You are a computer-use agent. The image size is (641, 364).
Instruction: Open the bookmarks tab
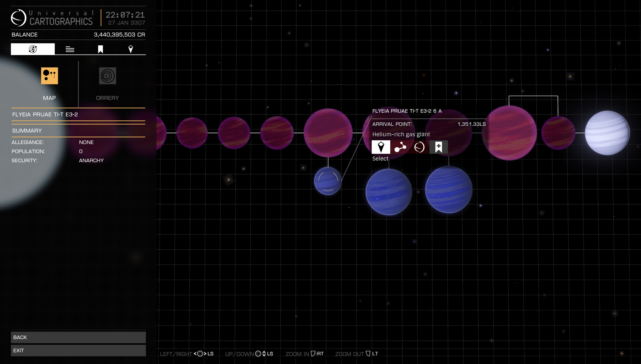100,49
